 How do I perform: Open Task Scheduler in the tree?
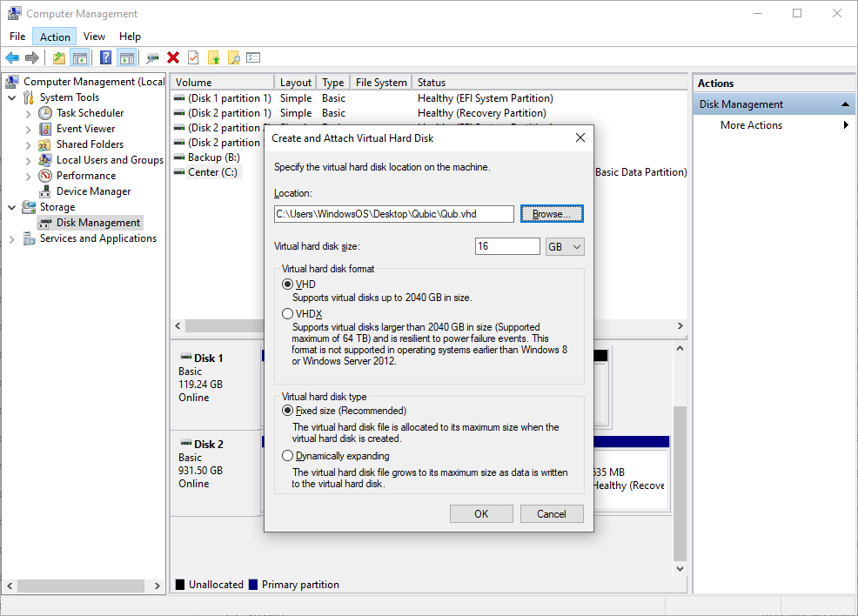(x=90, y=113)
